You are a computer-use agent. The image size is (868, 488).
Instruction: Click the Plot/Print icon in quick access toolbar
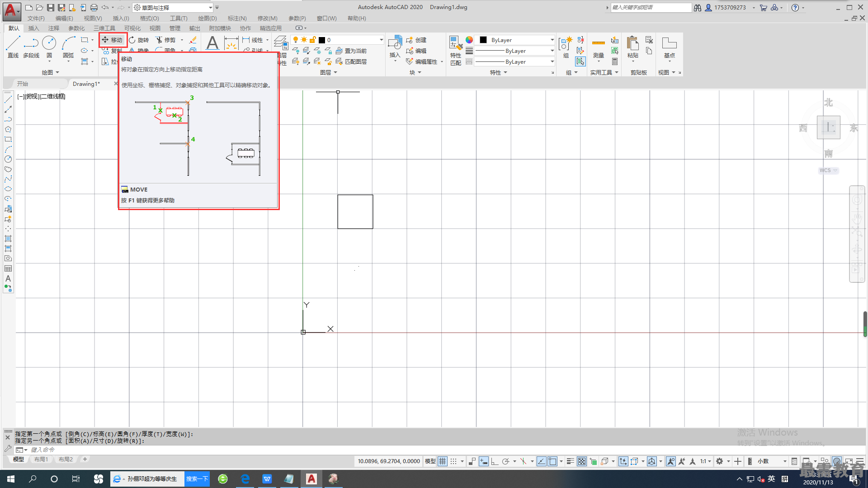tap(94, 8)
